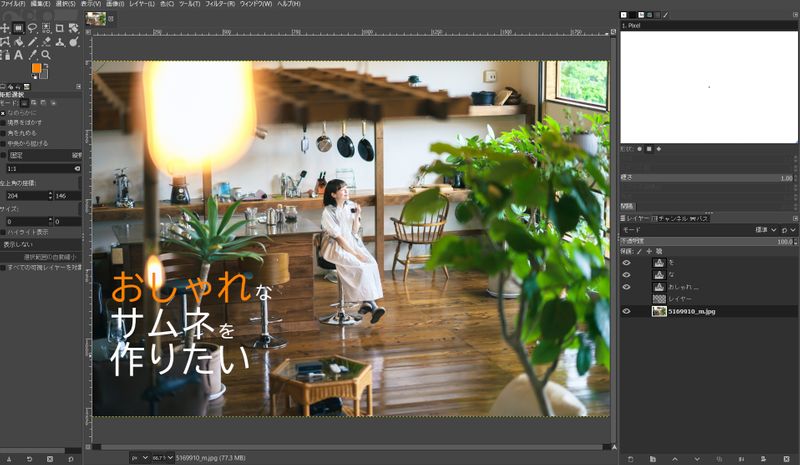Select the Text tool
This screenshot has height=465, width=800.
tap(19, 55)
